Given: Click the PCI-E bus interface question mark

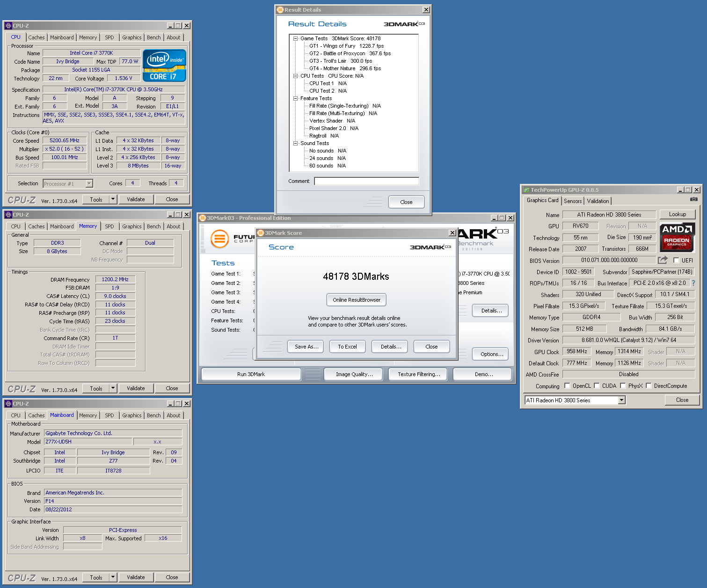Looking at the screenshot, I should (693, 283).
